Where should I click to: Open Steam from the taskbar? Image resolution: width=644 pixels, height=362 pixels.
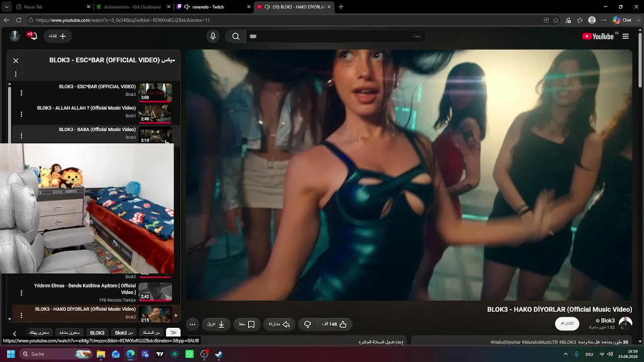coord(219,354)
